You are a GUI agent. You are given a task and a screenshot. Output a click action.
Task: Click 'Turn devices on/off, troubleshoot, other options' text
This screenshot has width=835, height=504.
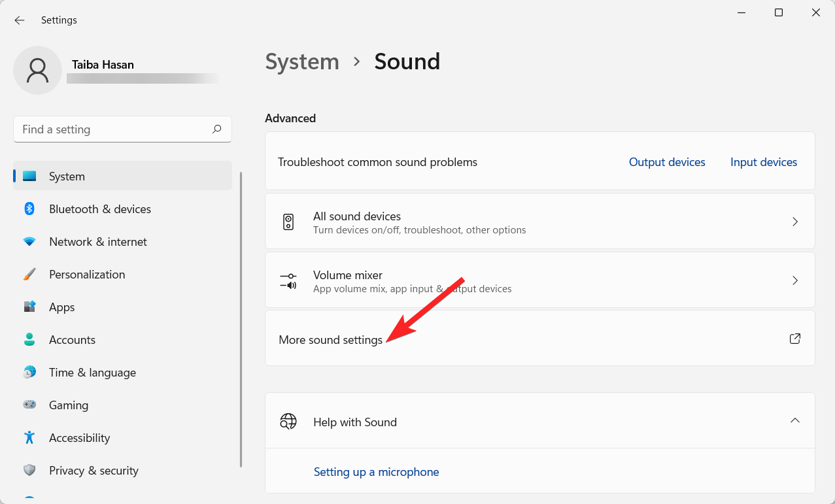[420, 230]
